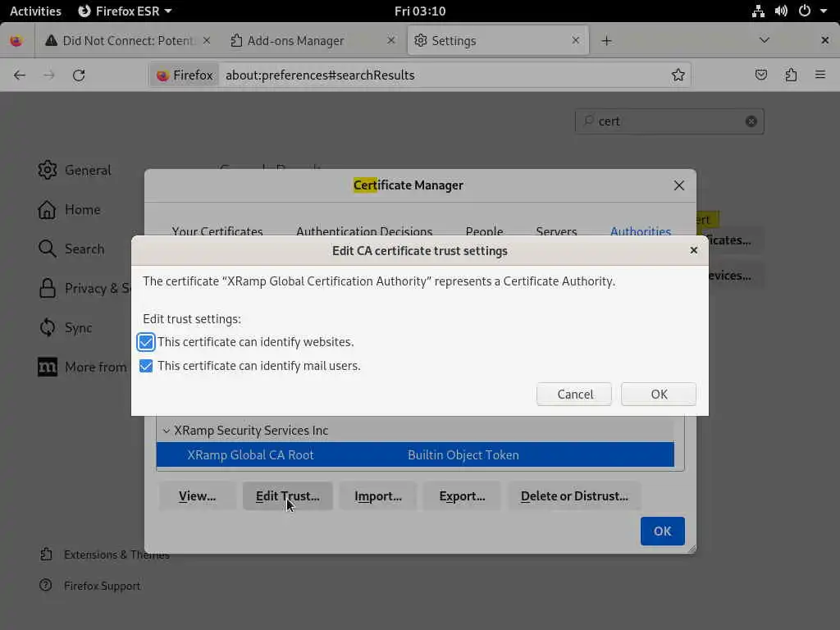Switch to the People tab
The width and height of the screenshot is (840, 630).
(x=484, y=231)
